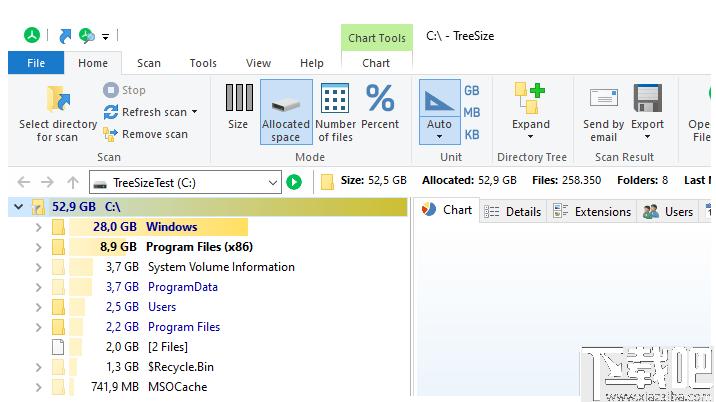Screen dimensions: 716x402
Task: Switch to the Scan ribbon tab
Action: [149, 63]
